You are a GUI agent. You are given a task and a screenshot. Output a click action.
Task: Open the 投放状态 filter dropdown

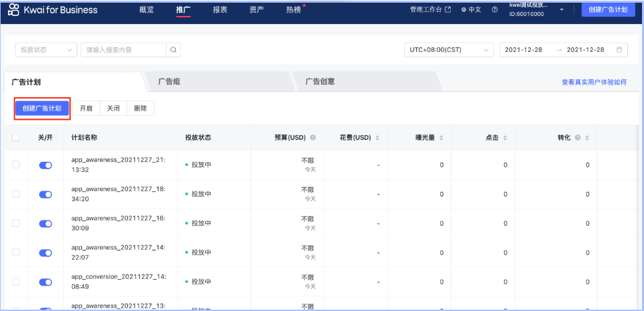click(x=47, y=50)
